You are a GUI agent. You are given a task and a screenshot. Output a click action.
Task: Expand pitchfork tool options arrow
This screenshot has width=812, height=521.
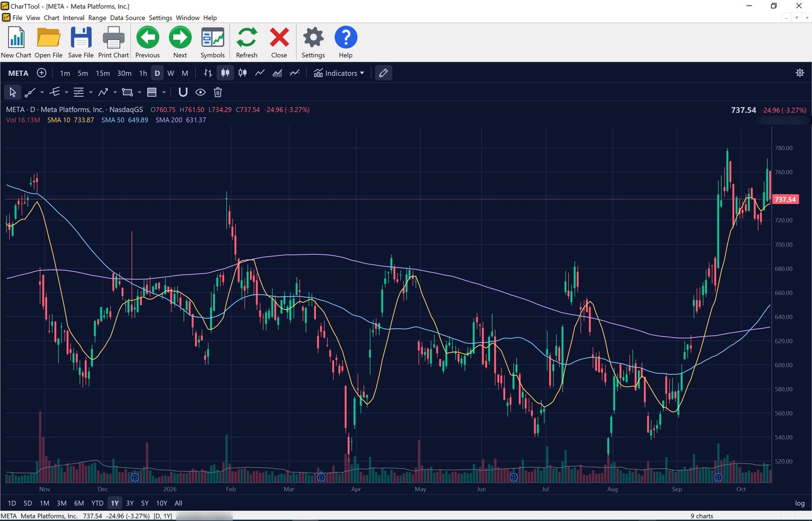point(66,92)
